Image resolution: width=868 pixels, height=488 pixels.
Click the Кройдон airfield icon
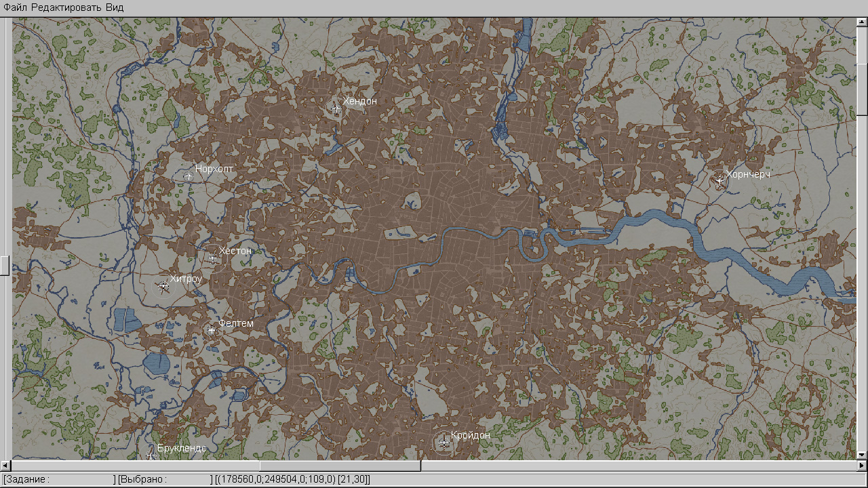443,443
